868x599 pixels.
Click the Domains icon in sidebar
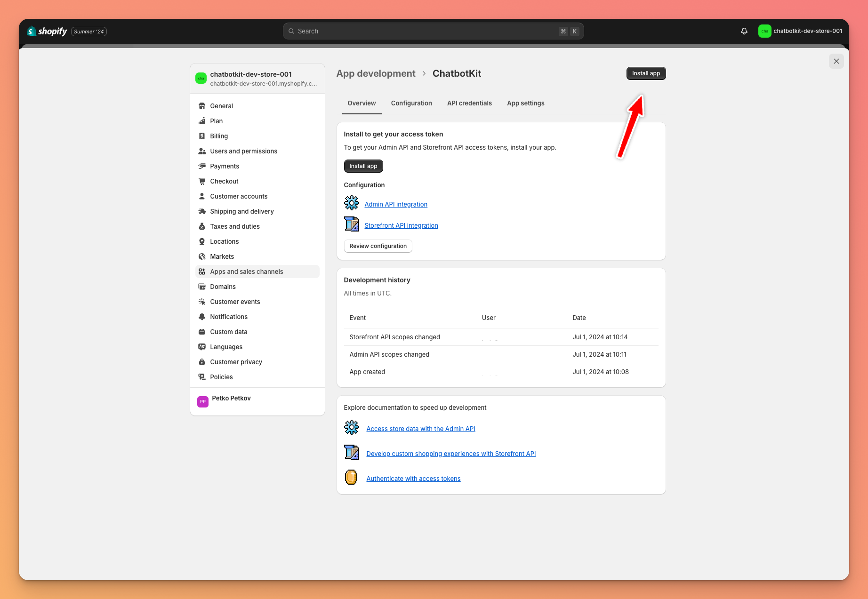[x=202, y=287]
